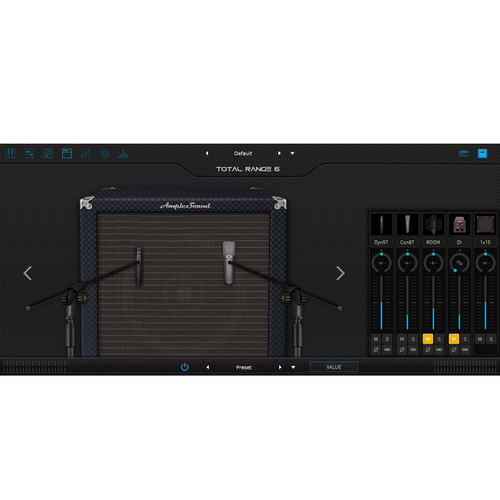Open the settings gear icon in toolbar

pyautogui.click(x=104, y=154)
